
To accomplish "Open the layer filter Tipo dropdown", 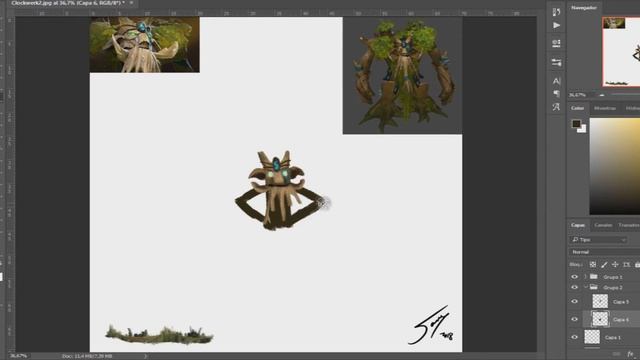I will tap(598, 240).
